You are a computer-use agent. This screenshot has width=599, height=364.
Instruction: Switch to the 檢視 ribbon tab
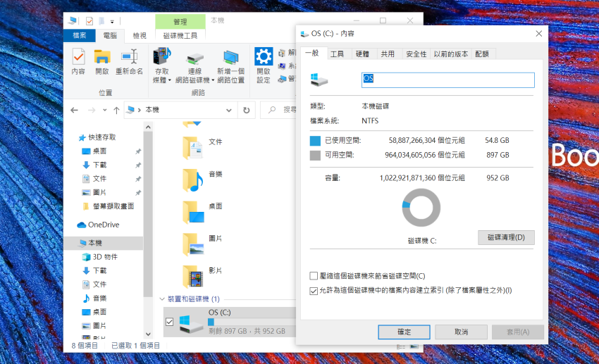[x=140, y=35]
